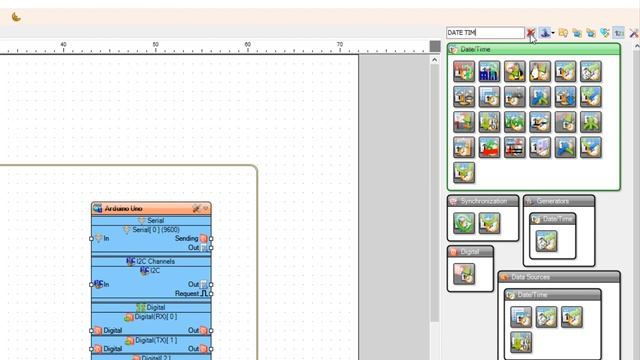
Task: Select the 'Serial[ 0 ] (9600)' label
Action: click(x=156, y=230)
